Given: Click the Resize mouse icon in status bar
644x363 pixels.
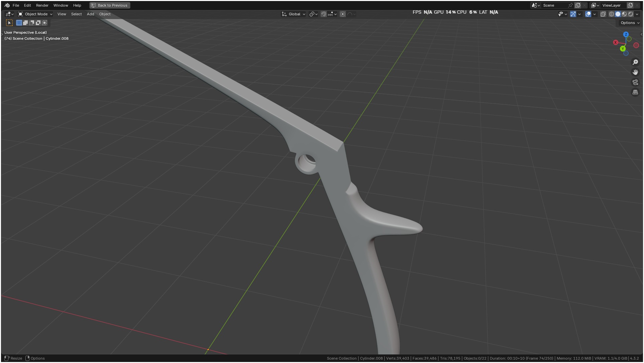Looking at the screenshot, I should tap(7, 358).
